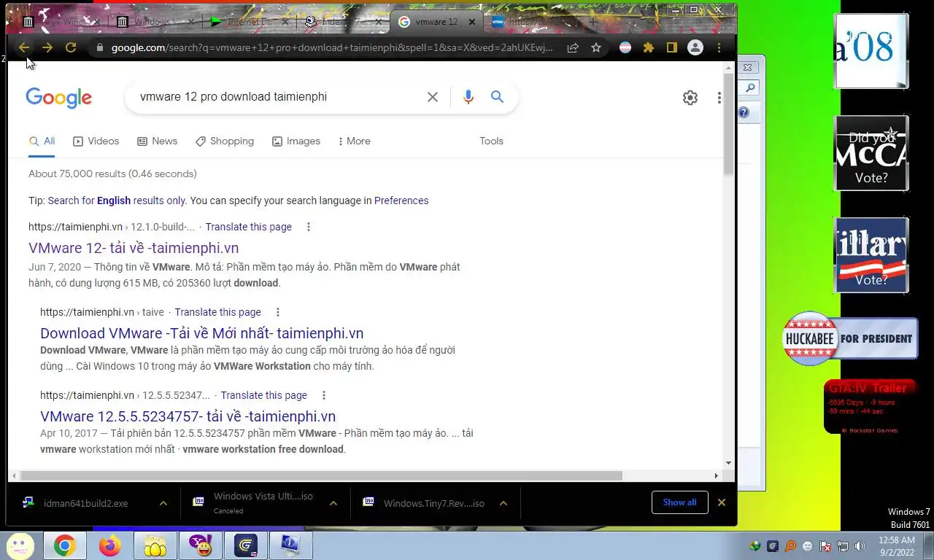Screen dimensions: 934x560
Task: Click the browser forward arrow
Action: [47, 47]
